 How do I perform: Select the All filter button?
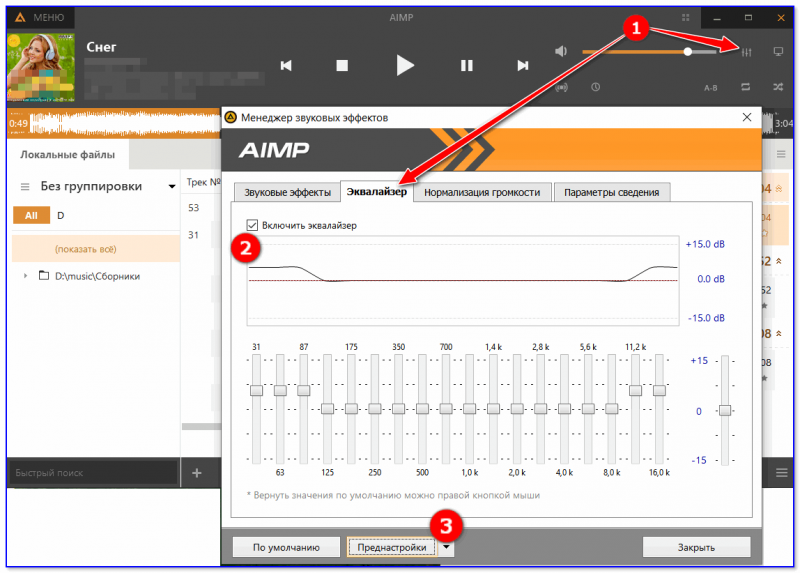(x=31, y=216)
